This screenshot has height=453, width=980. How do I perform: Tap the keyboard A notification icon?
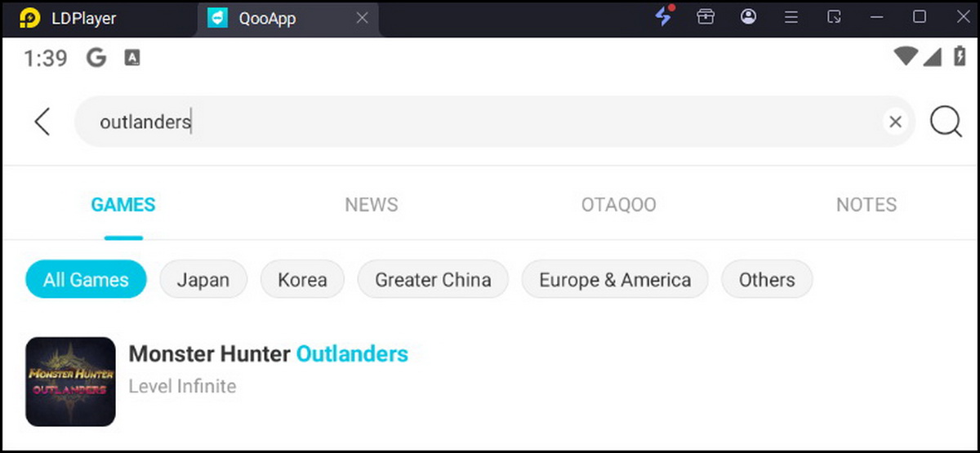131,58
